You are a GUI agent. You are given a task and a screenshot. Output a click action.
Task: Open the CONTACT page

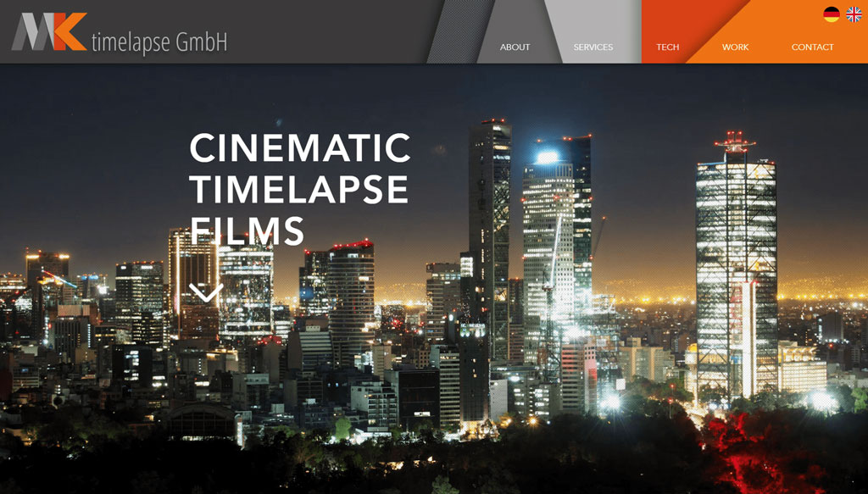(811, 47)
